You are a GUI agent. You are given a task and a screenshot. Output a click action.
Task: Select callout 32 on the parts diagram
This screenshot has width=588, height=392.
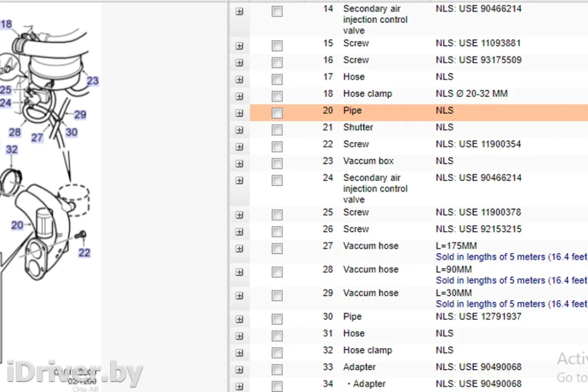click(x=11, y=150)
